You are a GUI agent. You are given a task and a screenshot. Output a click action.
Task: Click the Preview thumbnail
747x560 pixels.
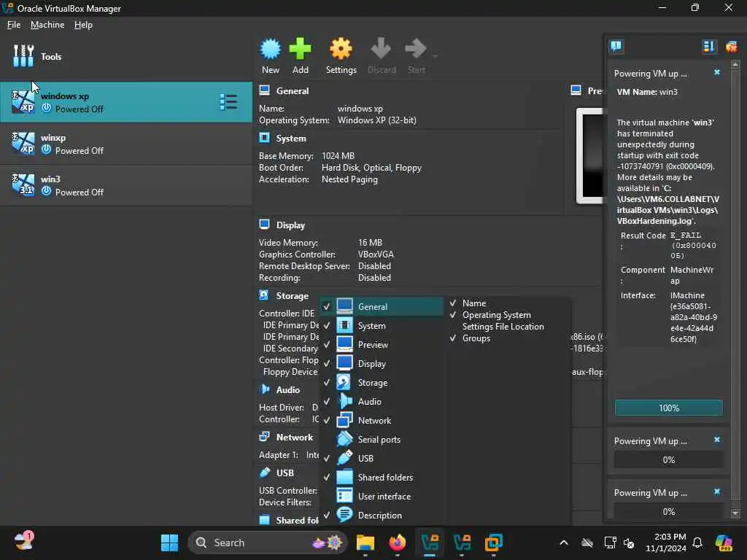589,156
